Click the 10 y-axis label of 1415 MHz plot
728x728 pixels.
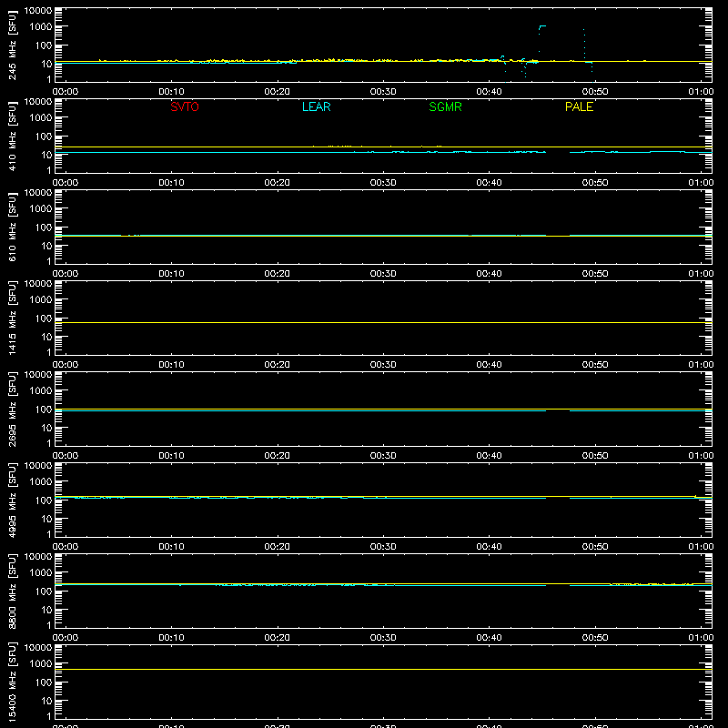click(x=46, y=337)
